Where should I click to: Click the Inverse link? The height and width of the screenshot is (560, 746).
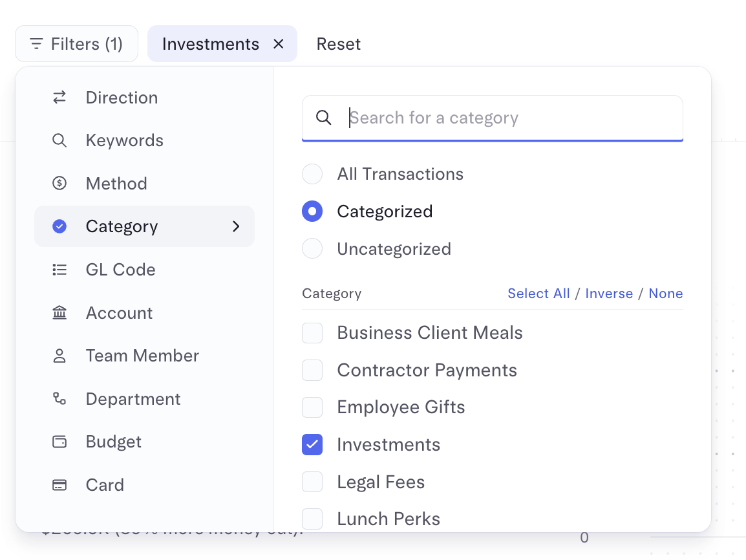[609, 293]
